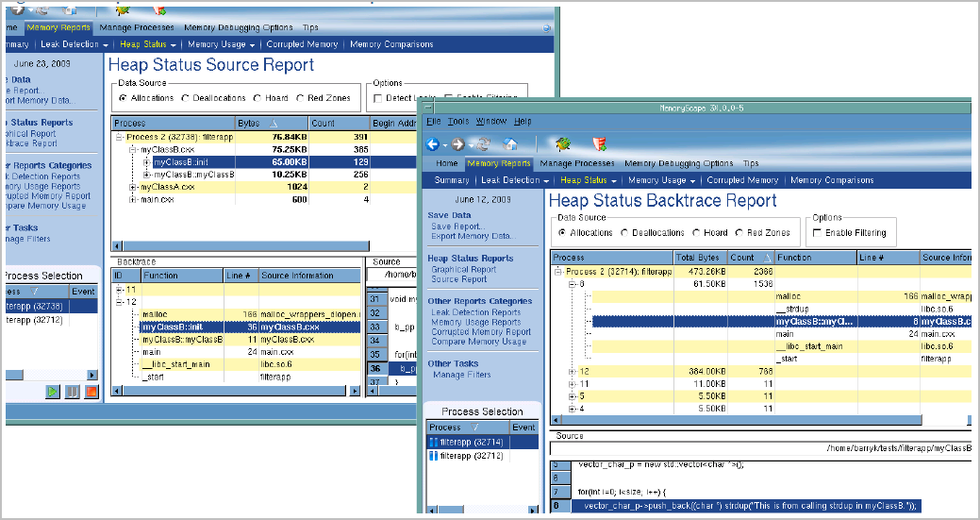Click the Graphical Report link in front window
980x520 pixels.
464,270
